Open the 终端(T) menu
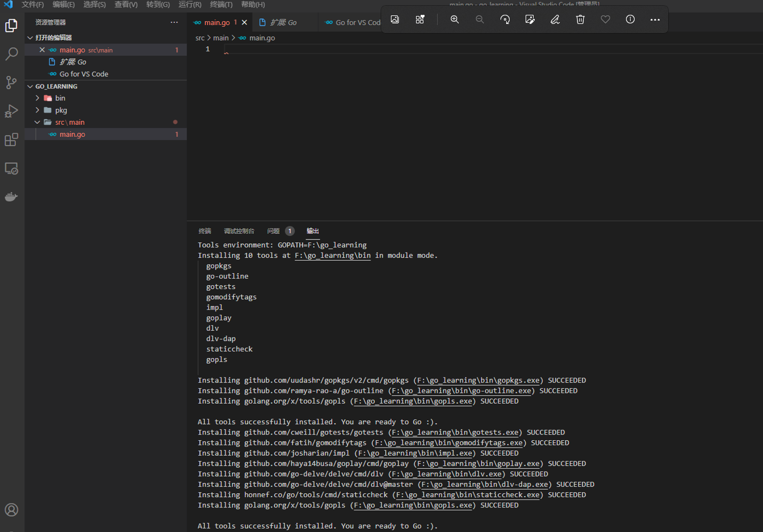The height and width of the screenshot is (532, 763). click(221, 5)
